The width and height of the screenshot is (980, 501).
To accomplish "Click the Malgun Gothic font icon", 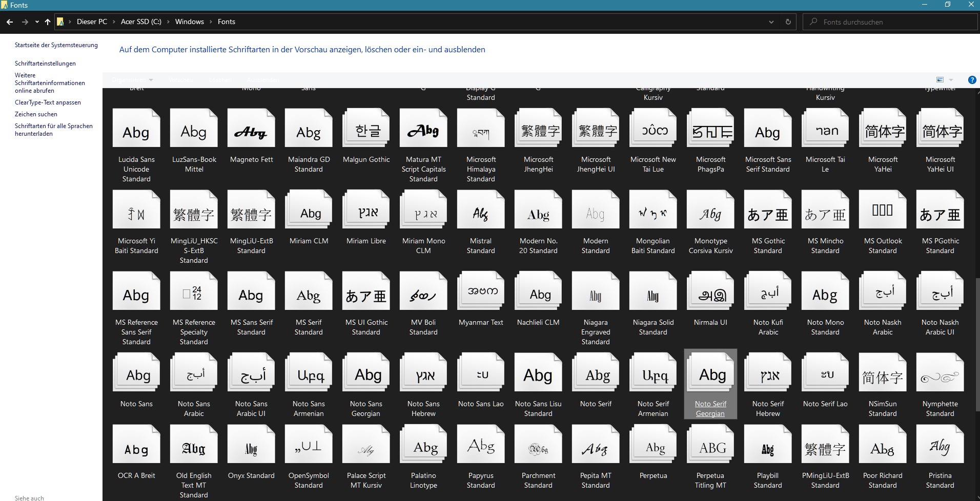I will click(x=366, y=132).
